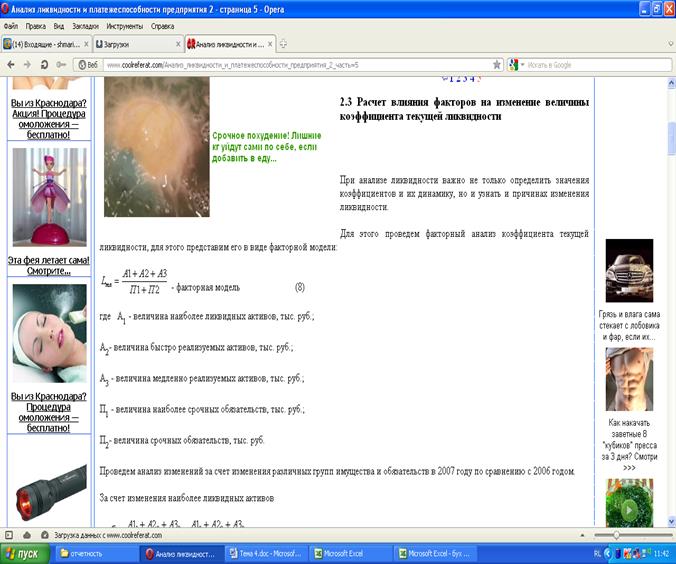The height and width of the screenshot is (564, 676).
Task: Click the flying fairy doll ad image
Action: [x=50, y=197]
